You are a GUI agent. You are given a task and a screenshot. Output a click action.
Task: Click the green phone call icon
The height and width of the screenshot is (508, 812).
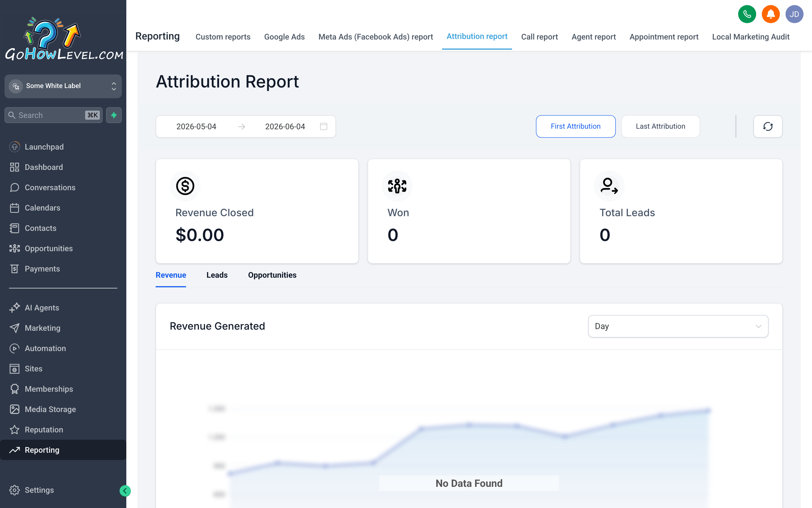tap(747, 14)
